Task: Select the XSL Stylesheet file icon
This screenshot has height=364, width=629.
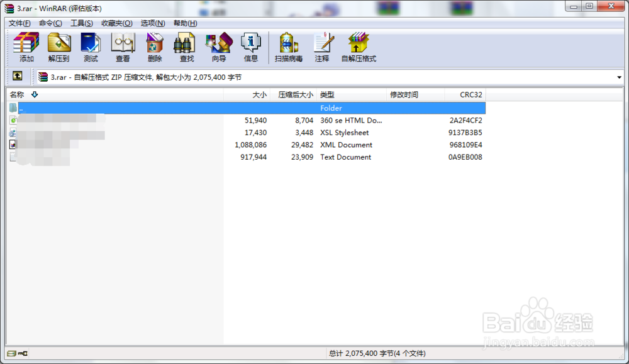Action: (x=13, y=133)
